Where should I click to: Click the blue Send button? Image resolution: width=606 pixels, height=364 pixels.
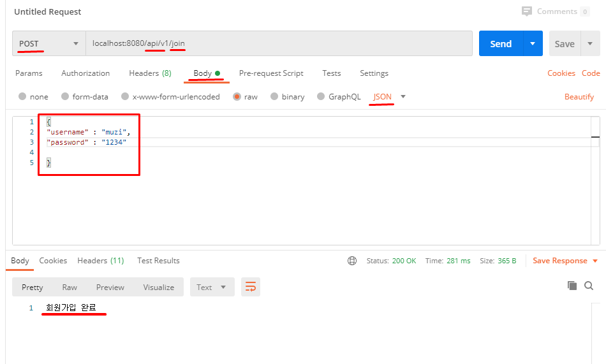pos(501,43)
